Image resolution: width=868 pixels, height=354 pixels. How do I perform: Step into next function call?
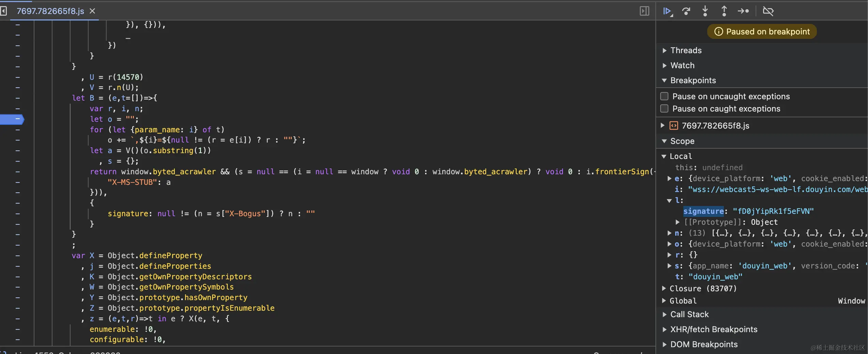tap(705, 11)
